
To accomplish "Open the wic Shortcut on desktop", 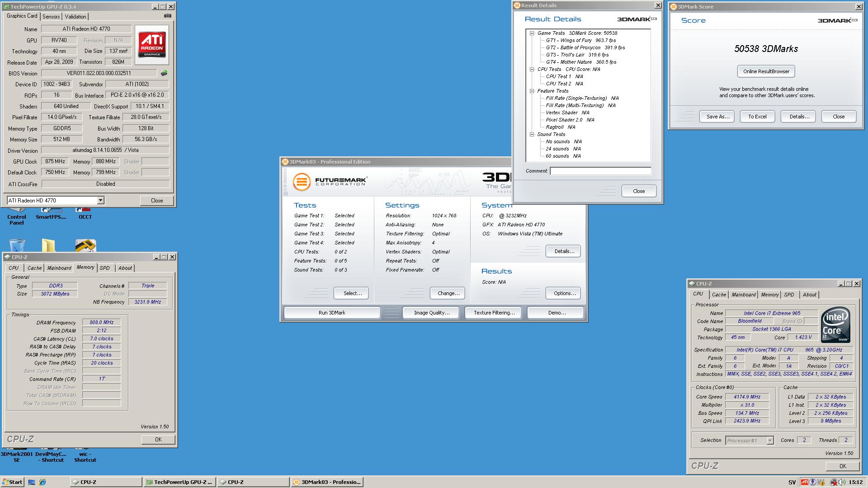I will click(85, 455).
